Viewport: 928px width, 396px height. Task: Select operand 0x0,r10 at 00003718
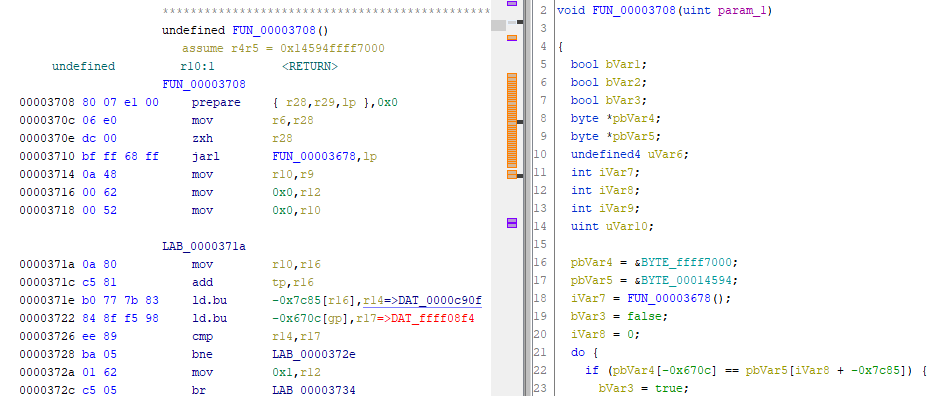point(296,211)
